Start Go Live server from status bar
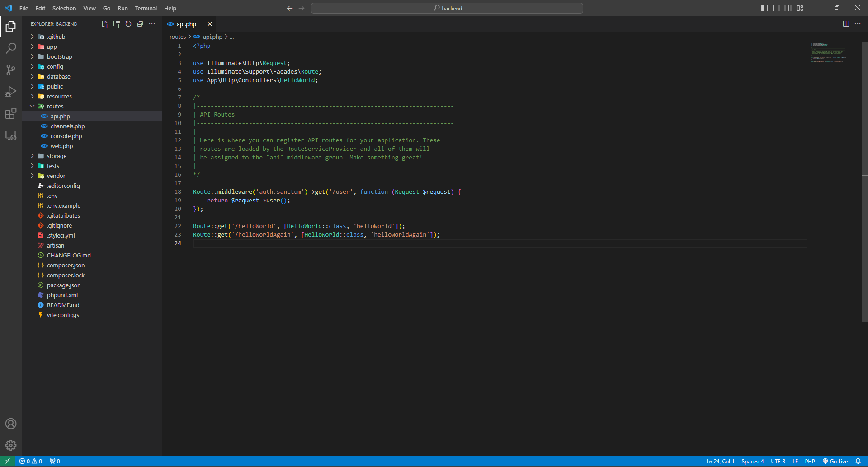The width and height of the screenshot is (868, 467). coord(835,461)
